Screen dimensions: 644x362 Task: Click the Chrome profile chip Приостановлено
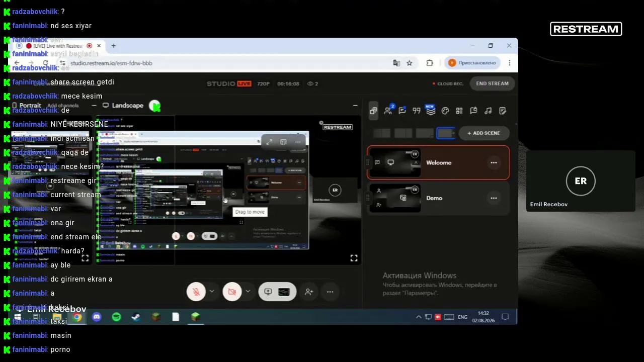(472, 63)
